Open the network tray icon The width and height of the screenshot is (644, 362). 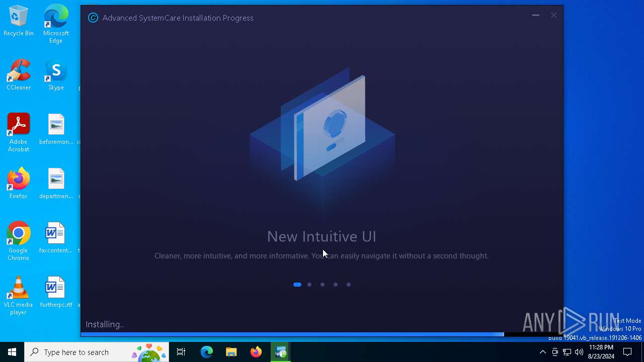tap(567, 352)
